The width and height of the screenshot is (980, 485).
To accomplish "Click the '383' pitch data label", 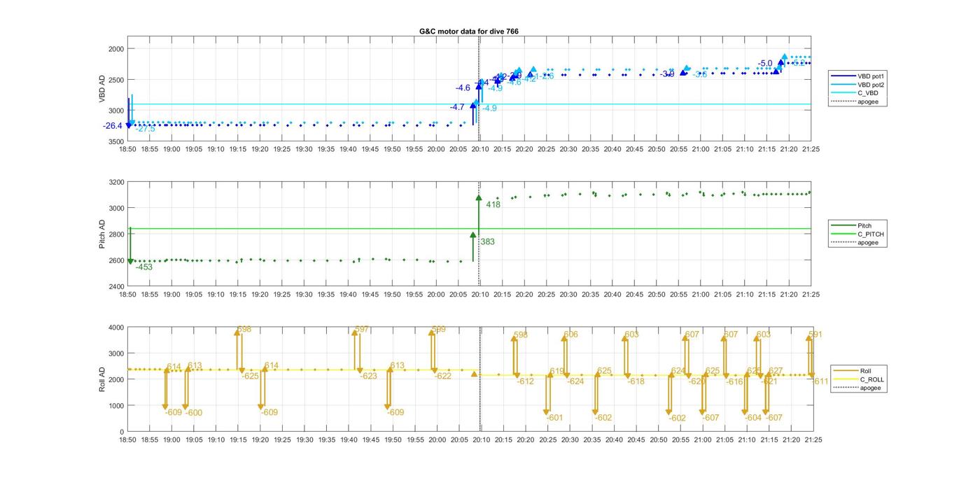I will pos(488,241).
